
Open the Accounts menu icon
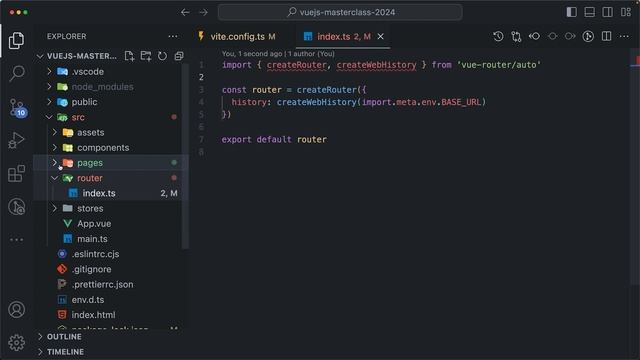coord(16,310)
